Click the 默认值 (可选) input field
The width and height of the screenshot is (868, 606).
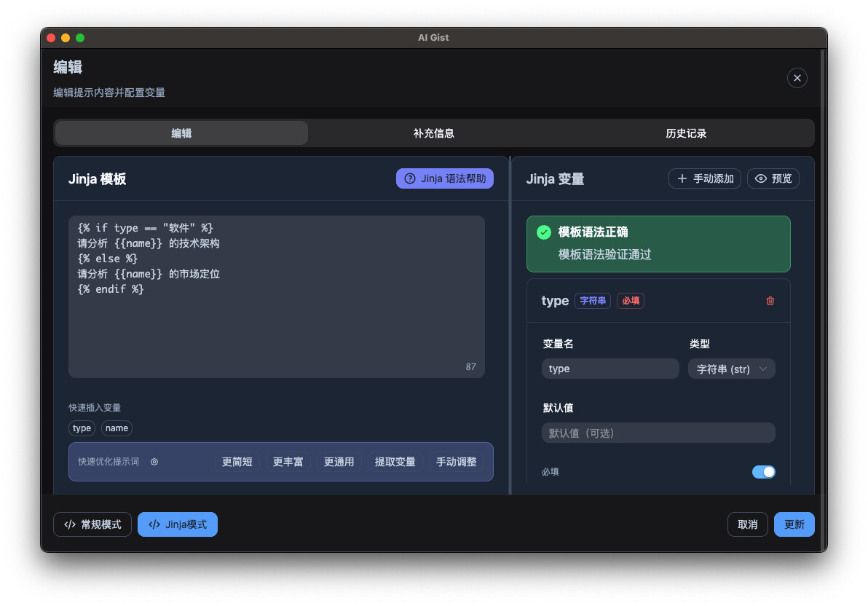click(x=658, y=433)
